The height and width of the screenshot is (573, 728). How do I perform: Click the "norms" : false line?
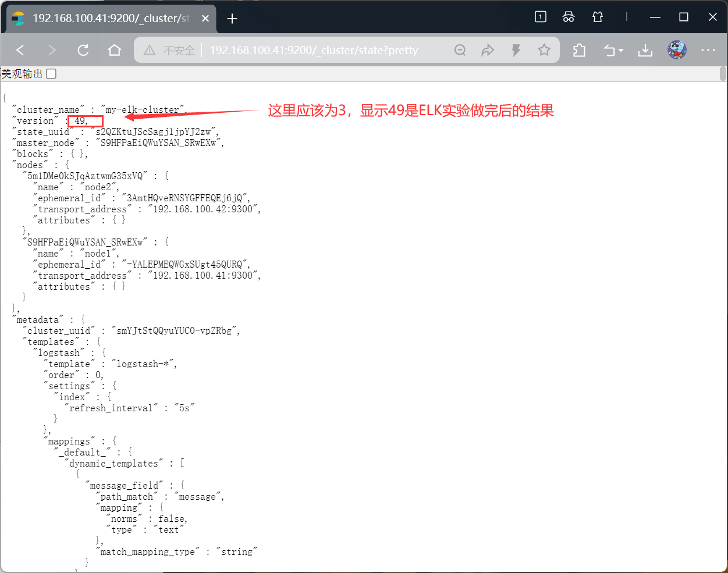(x=147, y=519)
